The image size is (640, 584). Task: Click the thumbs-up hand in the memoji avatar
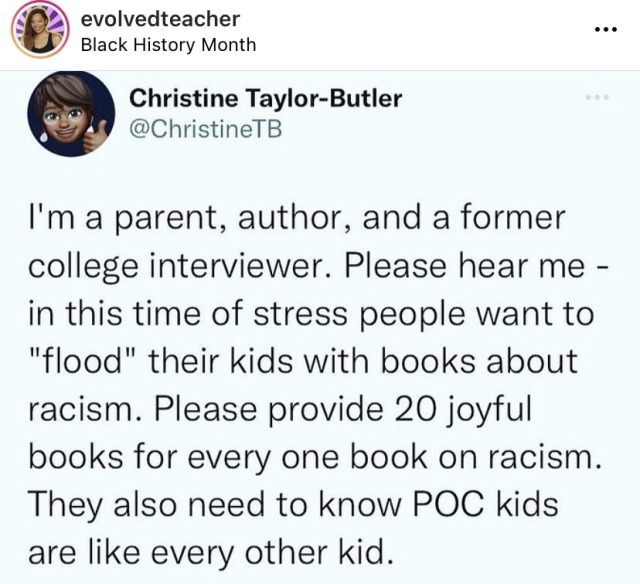pyautogui.click(x=97, y=133)
